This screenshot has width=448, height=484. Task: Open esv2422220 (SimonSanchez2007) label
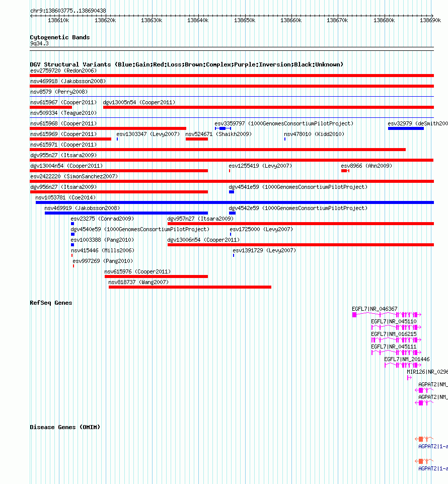(x=74, y=177)
